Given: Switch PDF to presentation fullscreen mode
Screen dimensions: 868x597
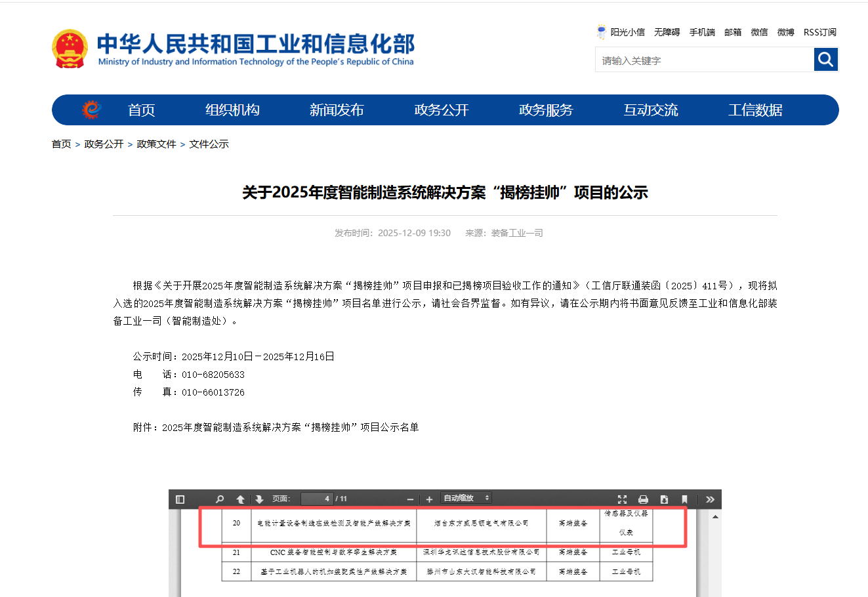Looking at the screenshot, I should 623,499.
